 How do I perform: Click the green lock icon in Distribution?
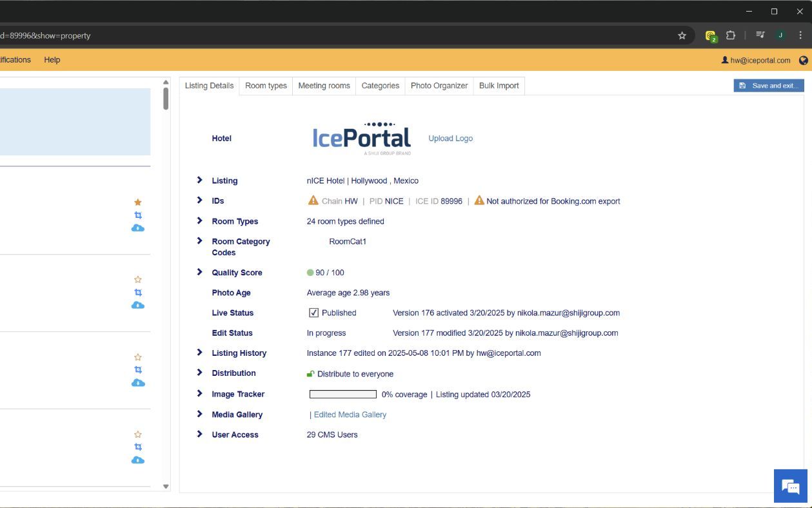point(310,374)
